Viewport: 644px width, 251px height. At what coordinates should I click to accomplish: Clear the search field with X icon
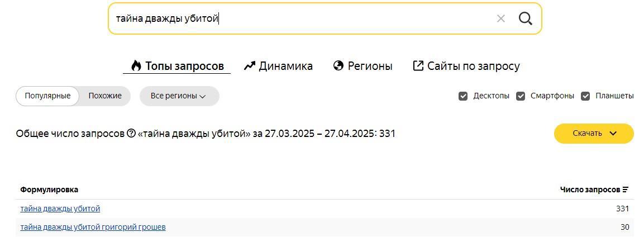pyautogui.click(x=500, y=18)
